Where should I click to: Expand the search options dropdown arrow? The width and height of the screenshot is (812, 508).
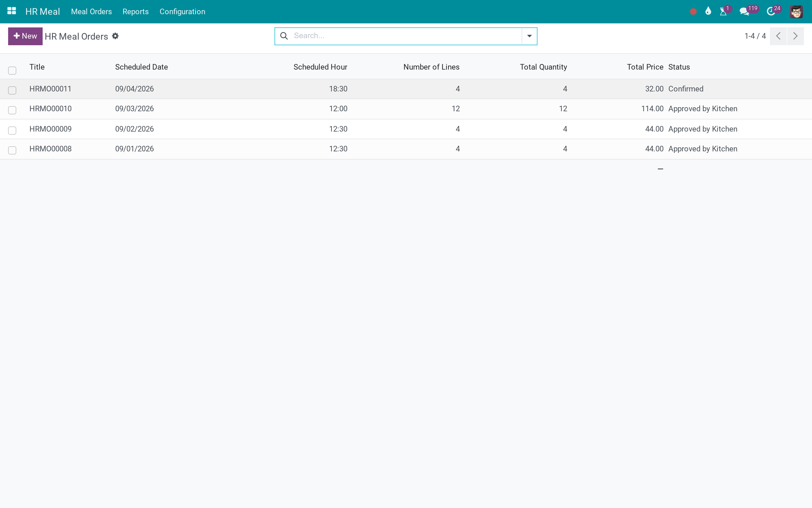point(530,36)
